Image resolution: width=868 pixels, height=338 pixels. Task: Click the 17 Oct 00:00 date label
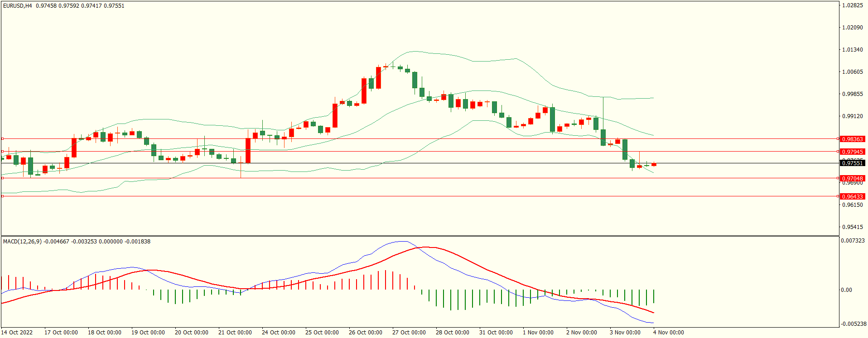click(x=61, y=333)
